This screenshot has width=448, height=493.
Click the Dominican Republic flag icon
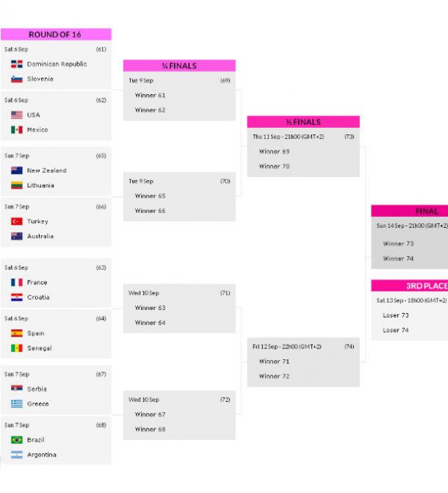tap(17, 64)
